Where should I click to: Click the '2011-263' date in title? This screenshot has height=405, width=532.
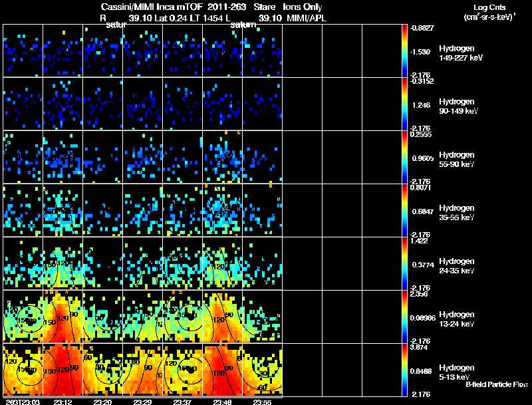pyautogui.click(x=226, y=7)
